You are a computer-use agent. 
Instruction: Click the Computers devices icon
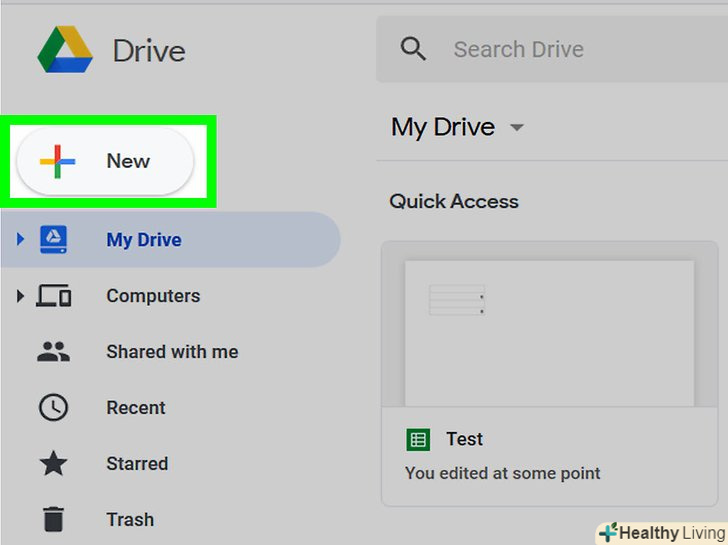coord(53,296)
